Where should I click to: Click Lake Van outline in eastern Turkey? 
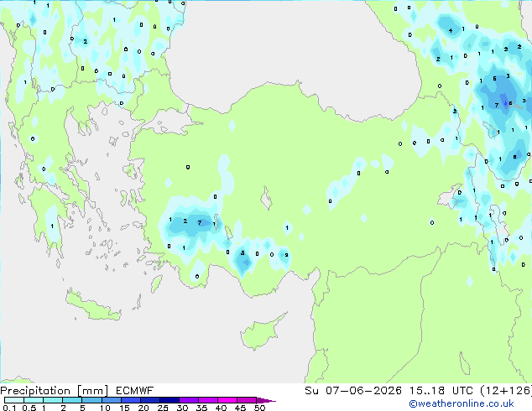[x=450, y=197]
